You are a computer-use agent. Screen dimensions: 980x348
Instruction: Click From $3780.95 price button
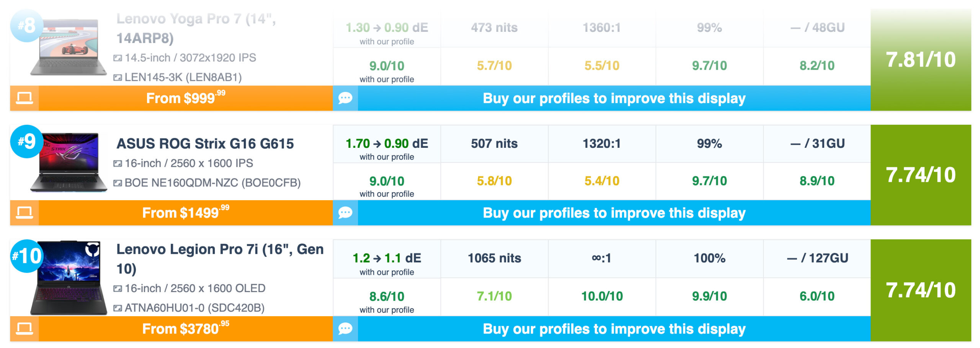(x=186, y=329)
